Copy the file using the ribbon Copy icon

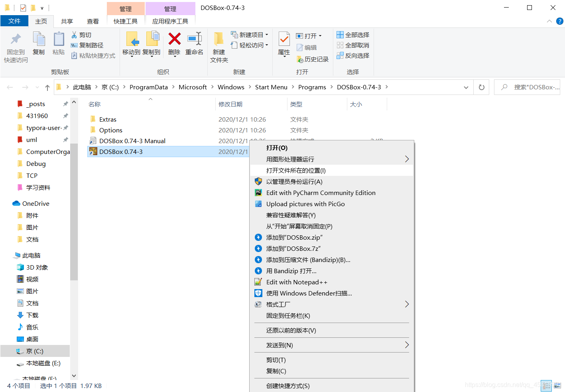coord(39,44)
